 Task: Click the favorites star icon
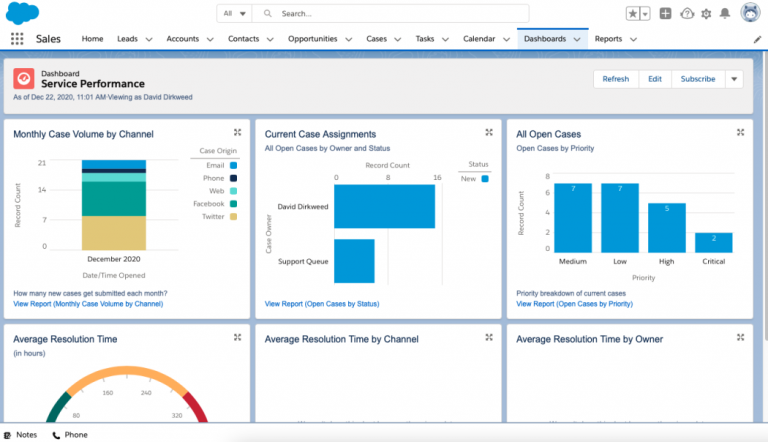pos(633,14)
